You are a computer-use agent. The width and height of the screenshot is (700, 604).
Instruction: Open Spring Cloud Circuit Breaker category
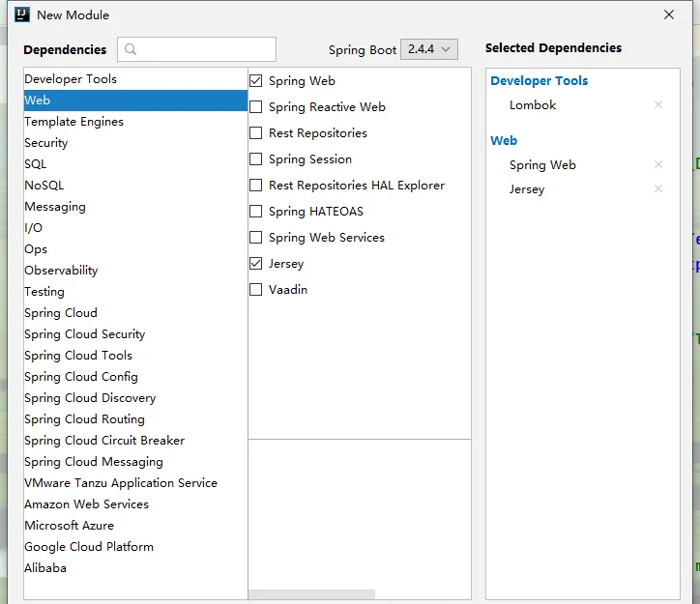[135, 441]
